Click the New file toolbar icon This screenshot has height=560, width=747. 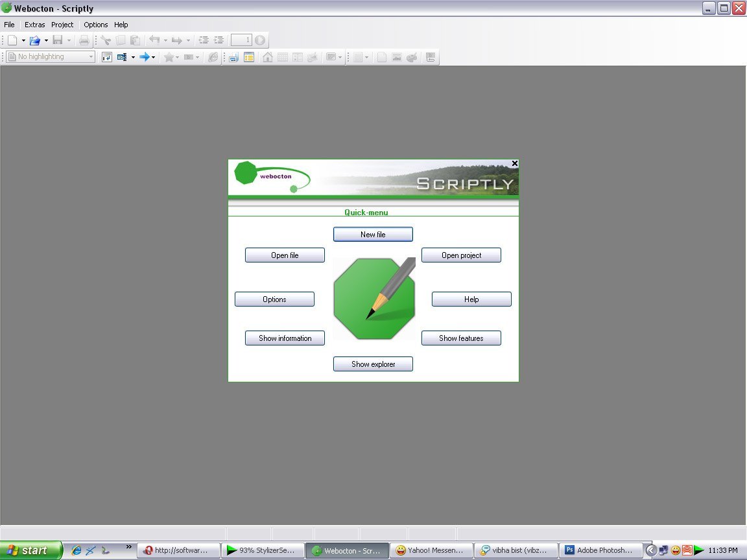point(12,40)
